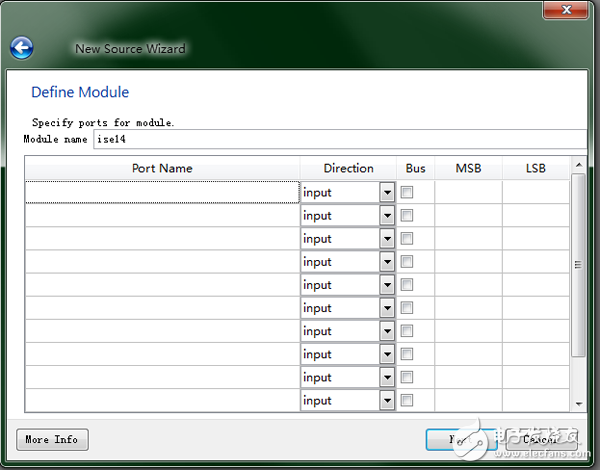
Task: Click the blue back arrow button
Action: 21,47
